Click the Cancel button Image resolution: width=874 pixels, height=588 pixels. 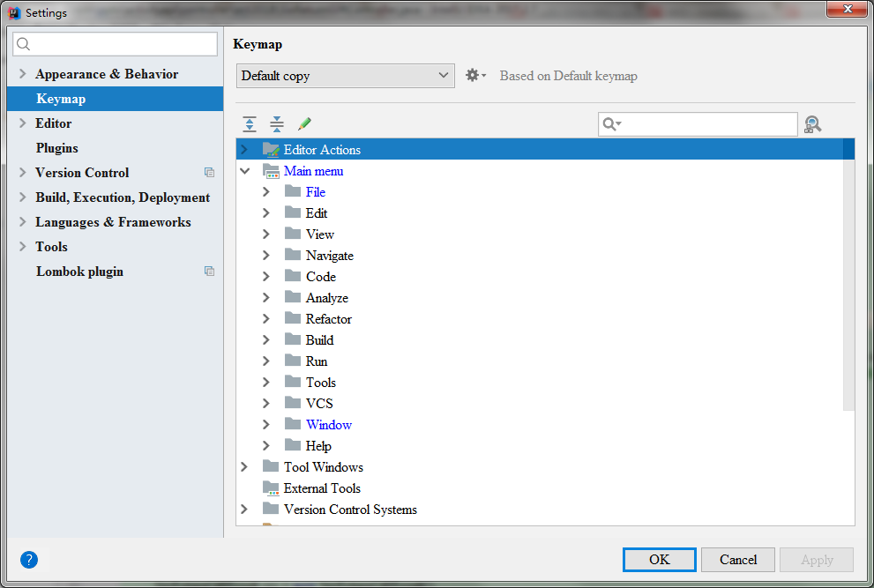(x=738, y=560)
